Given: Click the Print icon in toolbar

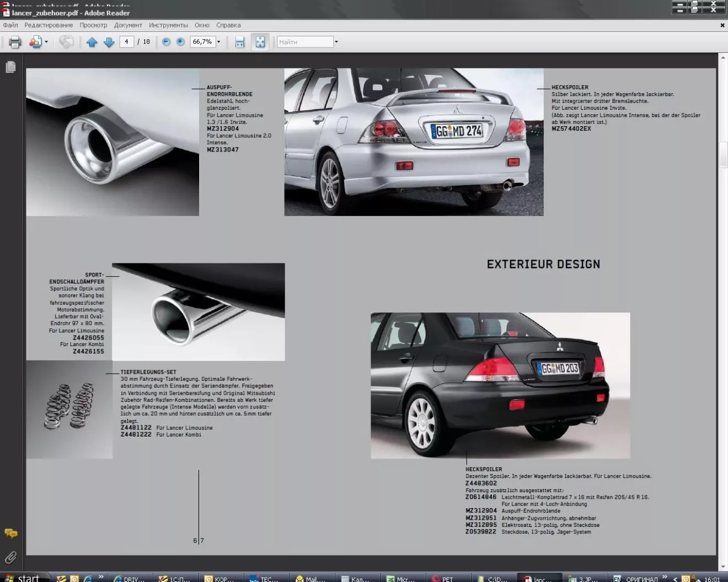Looking at the screenshot, I should pos(15,42).
